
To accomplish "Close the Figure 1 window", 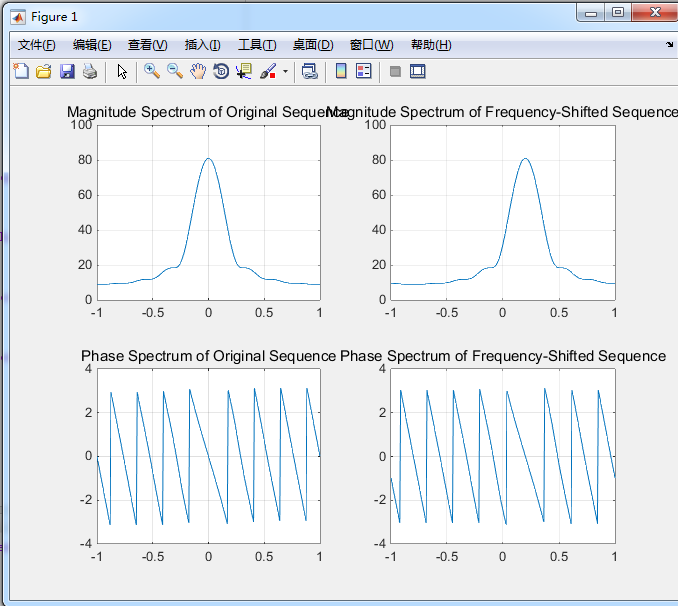I will (655, 13).
